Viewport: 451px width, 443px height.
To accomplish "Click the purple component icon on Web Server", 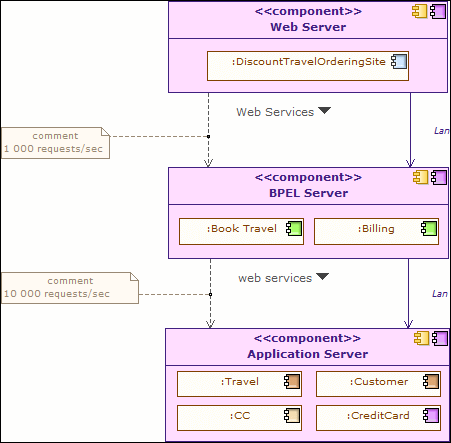I will tap(438, 12).
